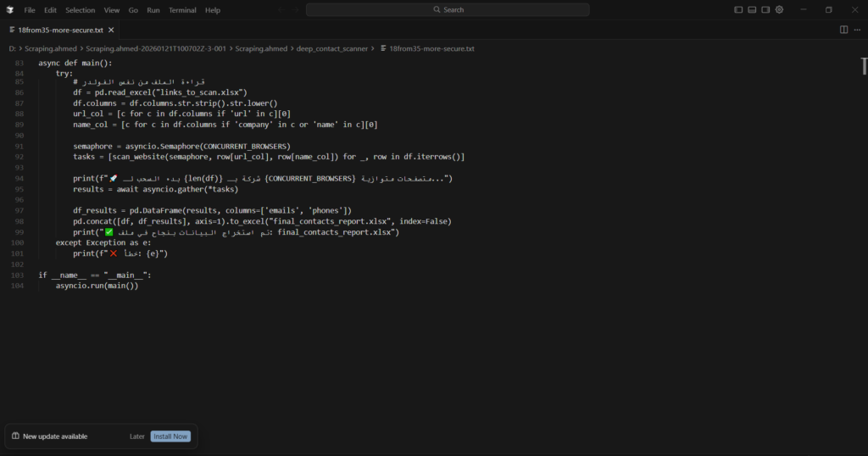This screenshot has height=456, width=868.
Task: Go forward with the right arrow
Action: (296, 10)
